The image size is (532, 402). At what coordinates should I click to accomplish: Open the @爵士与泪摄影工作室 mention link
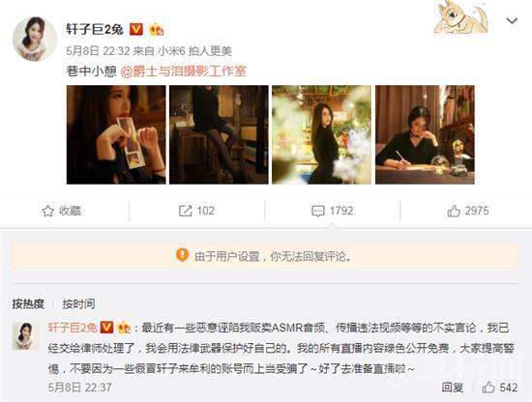tap(183, 72)
